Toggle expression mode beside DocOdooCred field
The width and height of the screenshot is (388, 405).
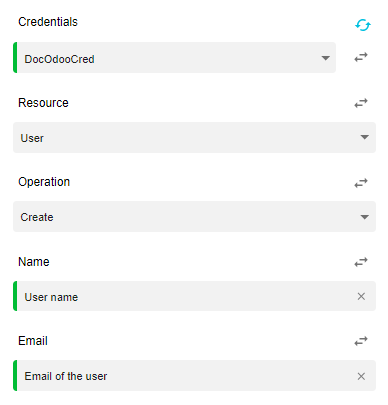[361, 57]
